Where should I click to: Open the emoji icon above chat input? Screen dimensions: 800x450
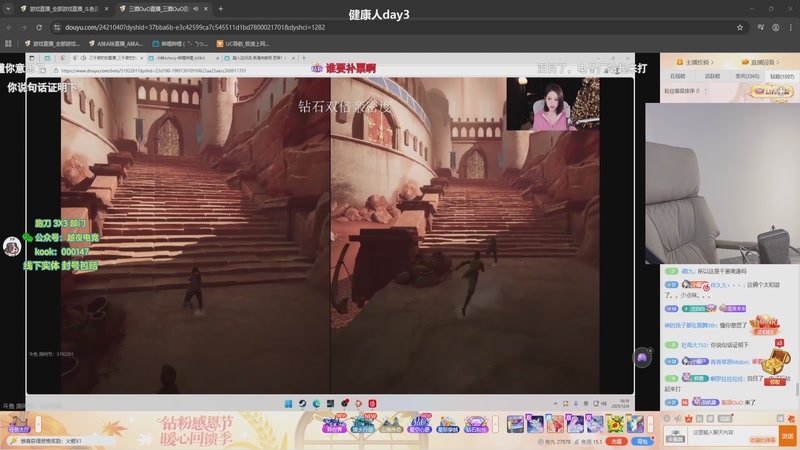pyautogui.click(x=667, y=418)
